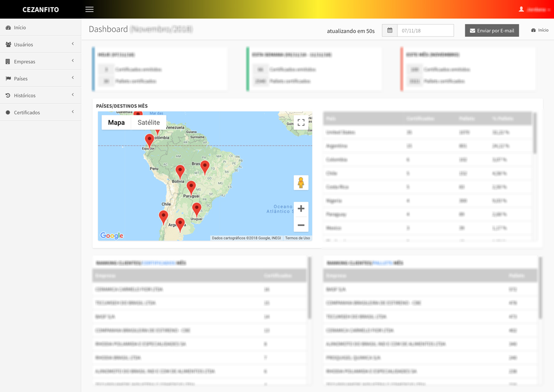Send the dashboard with Enviar por E-mail

coord(492,30)
